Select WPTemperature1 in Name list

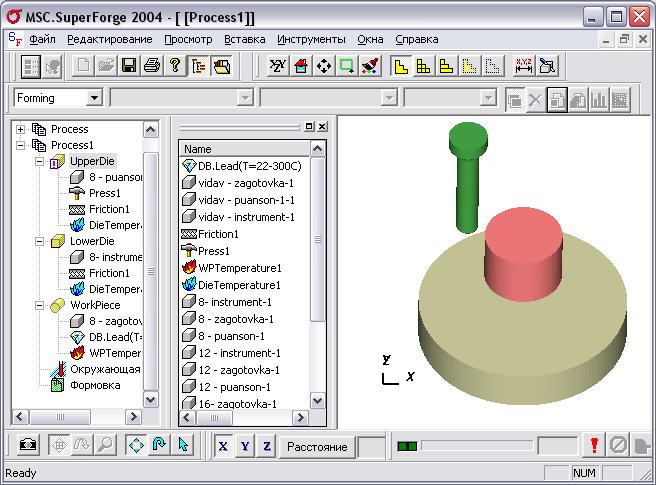coord(240,268)
